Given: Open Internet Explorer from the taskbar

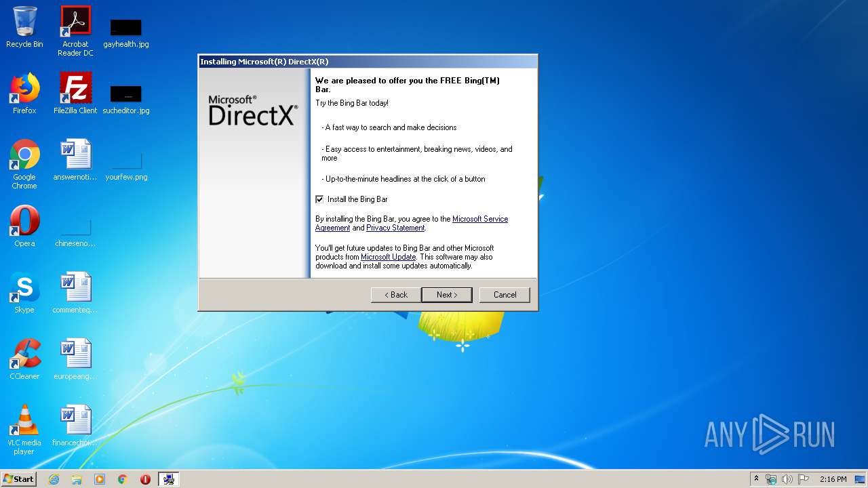Looking at the screenshot, I should click(x=54, y=479).
